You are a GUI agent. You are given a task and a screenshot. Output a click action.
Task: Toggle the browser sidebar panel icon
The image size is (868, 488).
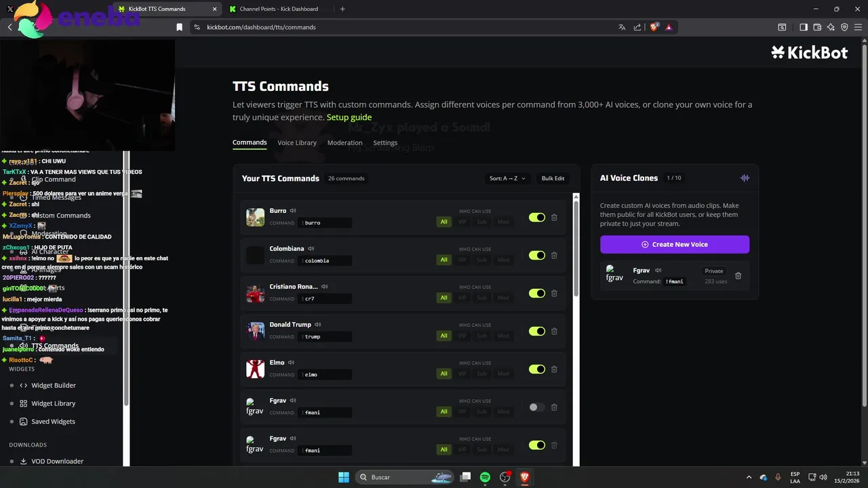click(804, 27)
